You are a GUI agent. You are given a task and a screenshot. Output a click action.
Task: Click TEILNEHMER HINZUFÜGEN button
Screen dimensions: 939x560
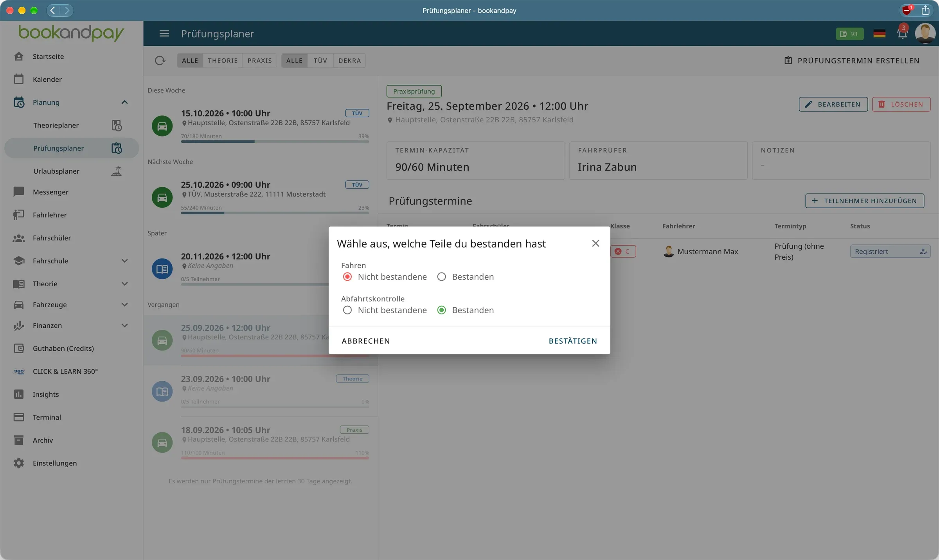pyautogui.click(x=865, y=201)
